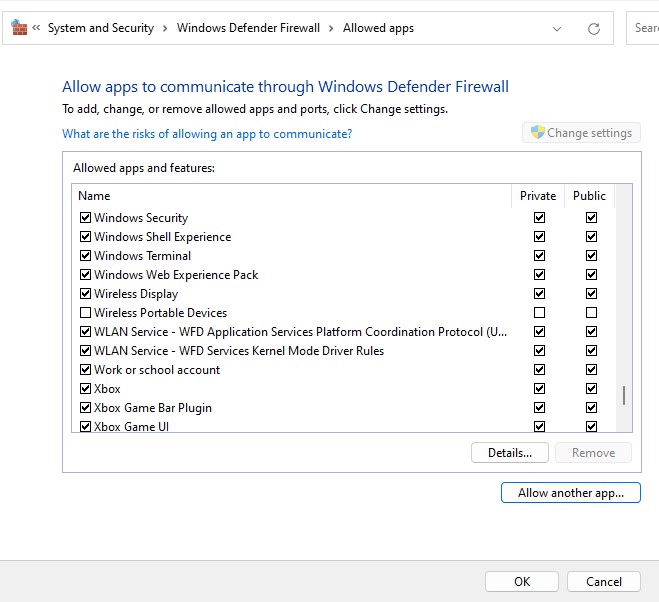Toggle Public checkbox for Windows Web Experience Pack

click(x=591, y=275)
